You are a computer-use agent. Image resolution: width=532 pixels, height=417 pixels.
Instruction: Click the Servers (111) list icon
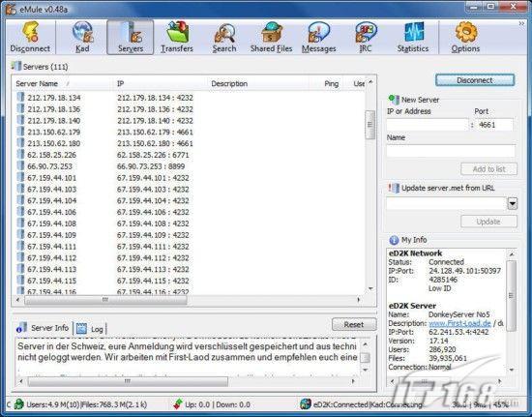pyautogui.click(x=15, y=66)
